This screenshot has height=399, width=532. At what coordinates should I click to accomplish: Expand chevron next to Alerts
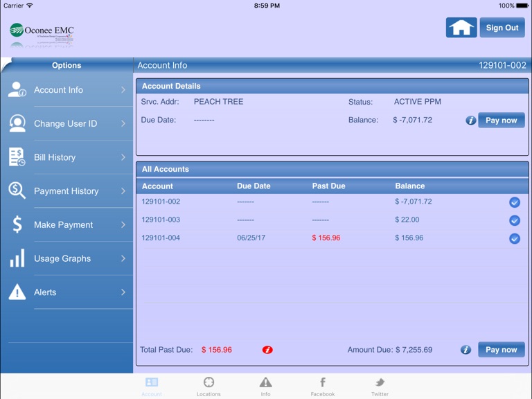[123, 292]
